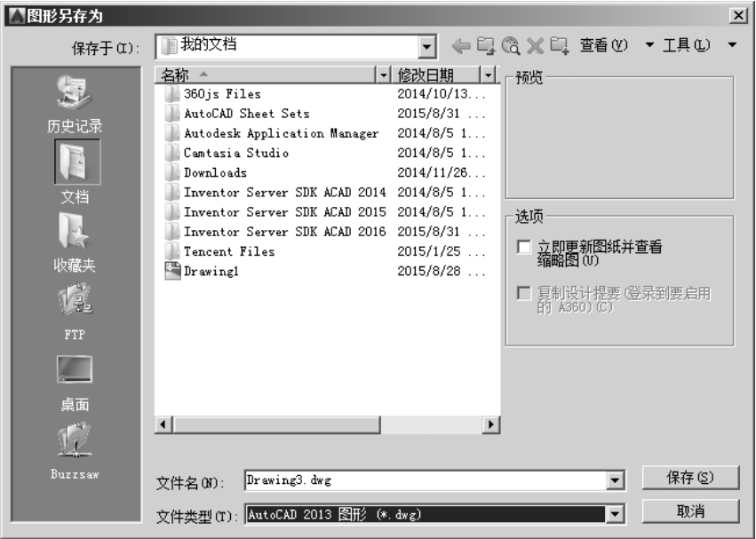Sort by the 修改日期 column header

point(436,75)
